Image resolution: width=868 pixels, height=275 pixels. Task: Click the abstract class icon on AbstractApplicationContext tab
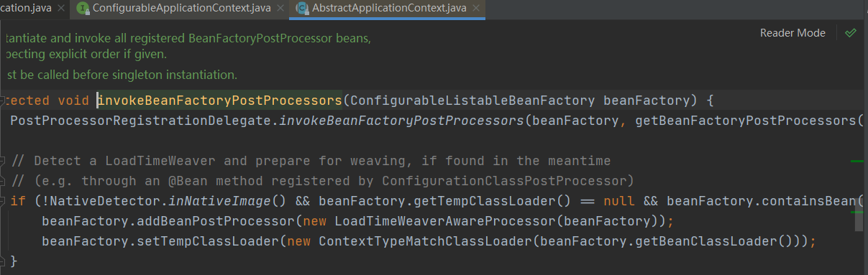[303, 9]
